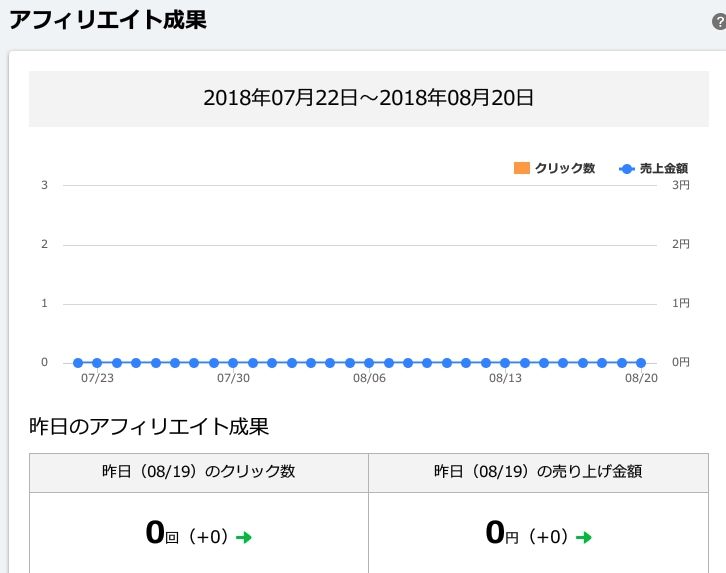
Task: Click the 昨日のアフィリエイト成果 section heading
Action: [149, 426]
